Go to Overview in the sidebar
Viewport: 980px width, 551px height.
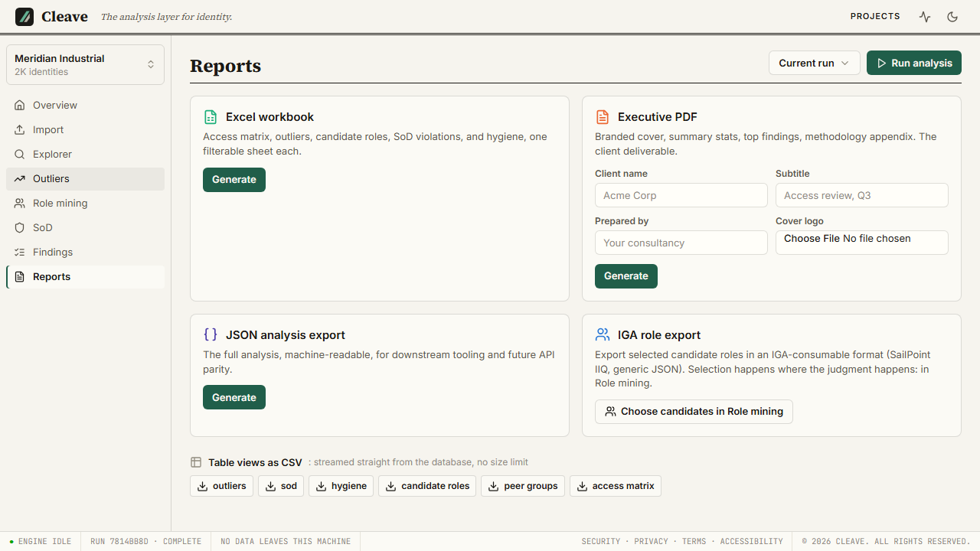(85, 105)
